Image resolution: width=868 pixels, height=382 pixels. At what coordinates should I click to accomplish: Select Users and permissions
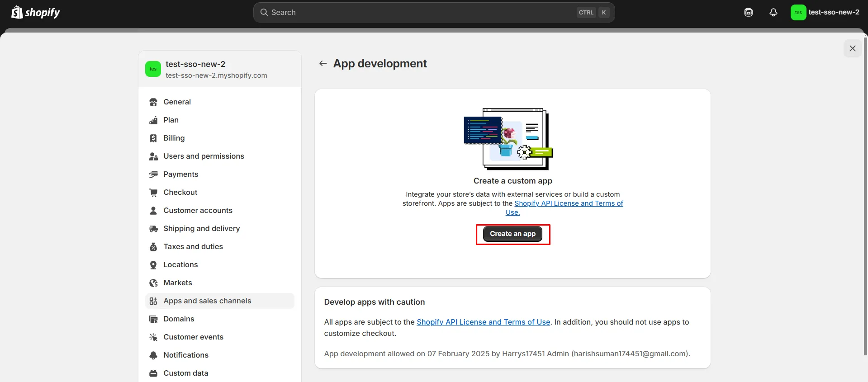219,156
